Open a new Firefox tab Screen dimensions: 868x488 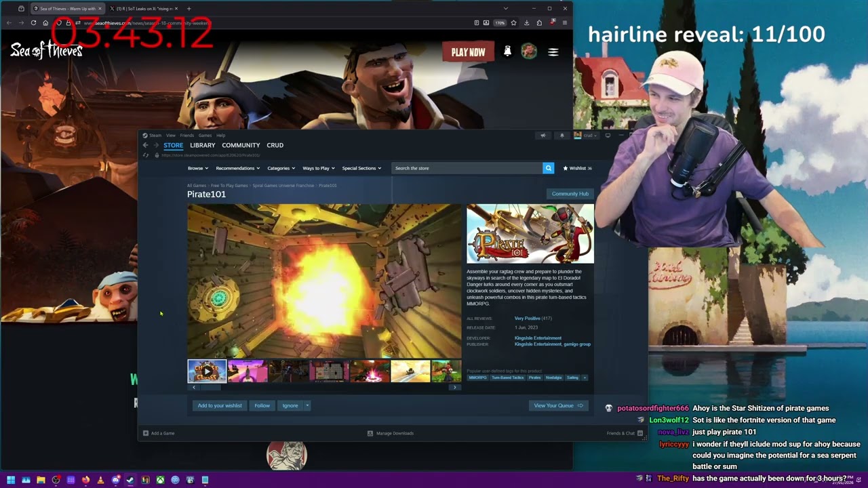[189, 9]
